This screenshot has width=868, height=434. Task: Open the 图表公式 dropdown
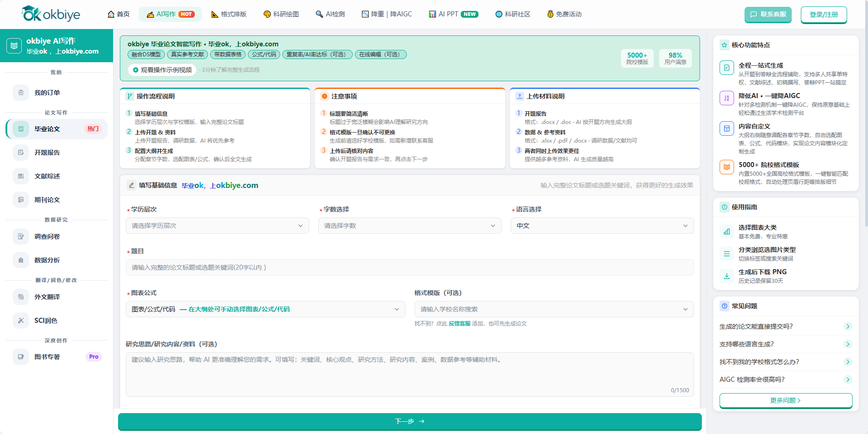(x=266, y=309)
